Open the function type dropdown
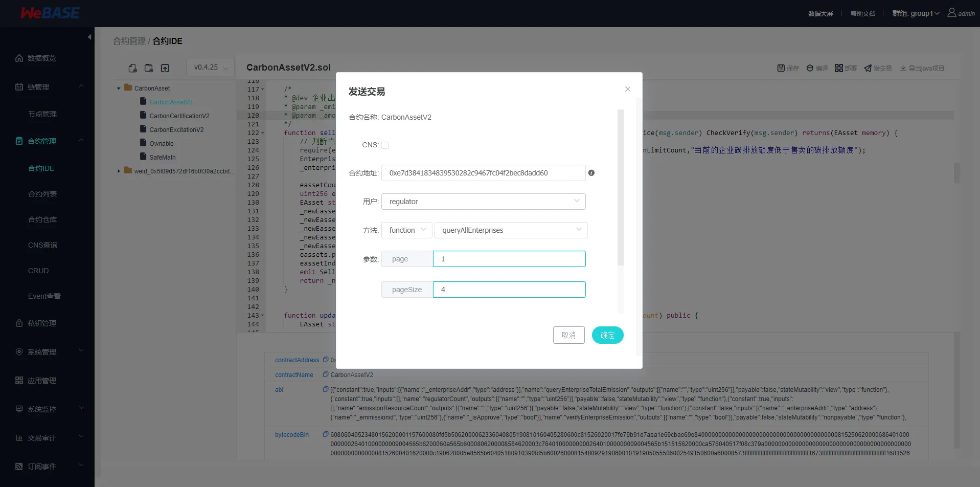This screenshot has height=487, width=980. click(407, 230)
